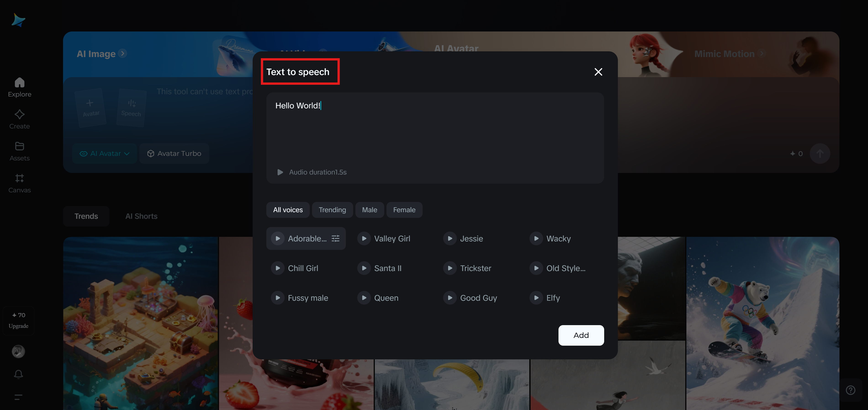868x410 pixels.
Task: Expand the AI Image section arrow
Action: click(x=123, y=54)
